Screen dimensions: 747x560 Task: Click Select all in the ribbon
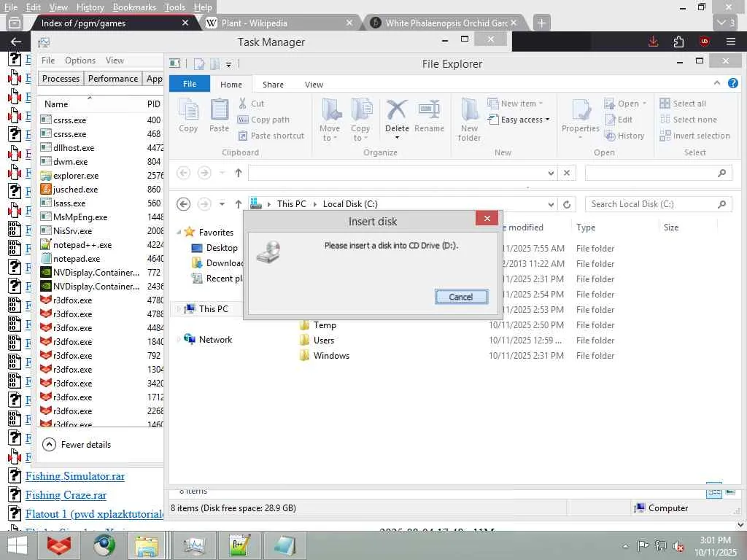click(683, 104)
